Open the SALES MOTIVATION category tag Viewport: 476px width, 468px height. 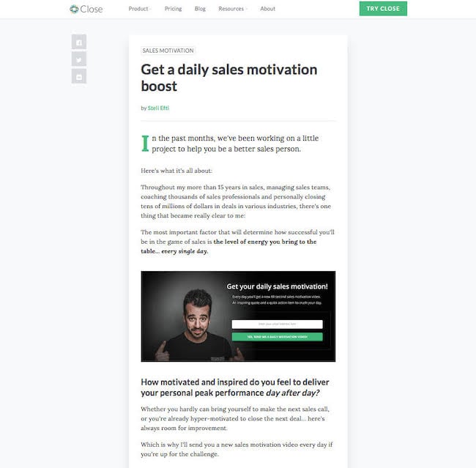[168, 51]
